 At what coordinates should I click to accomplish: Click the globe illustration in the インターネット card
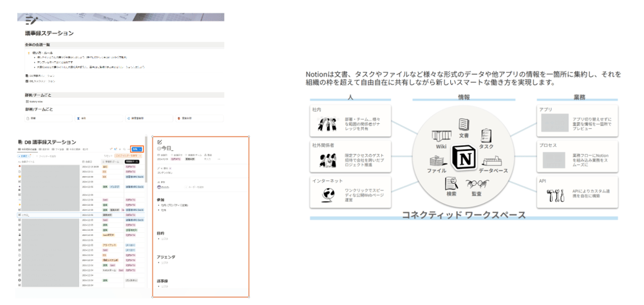(x=328, y=194)
